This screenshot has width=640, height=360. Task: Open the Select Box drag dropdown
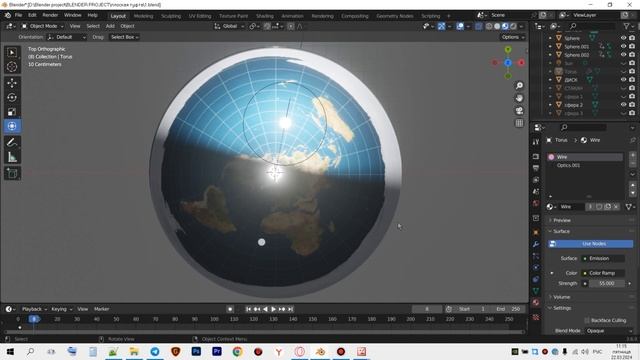[124, 37]
